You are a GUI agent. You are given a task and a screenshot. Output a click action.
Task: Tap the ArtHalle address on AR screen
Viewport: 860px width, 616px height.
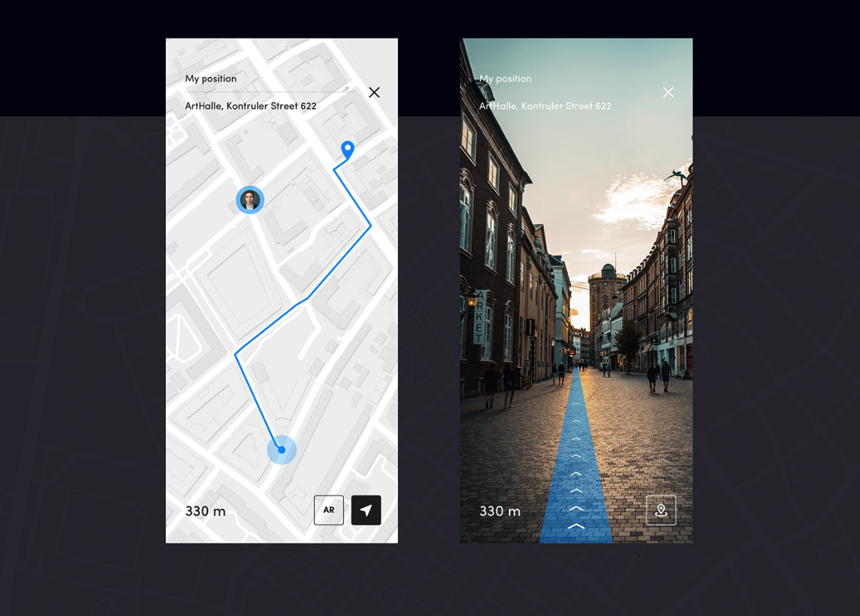545,106
